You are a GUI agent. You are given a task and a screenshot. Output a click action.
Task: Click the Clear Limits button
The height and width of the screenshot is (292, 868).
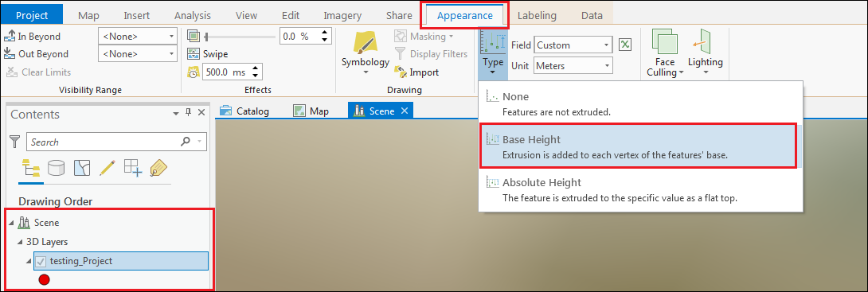point(38,72)
